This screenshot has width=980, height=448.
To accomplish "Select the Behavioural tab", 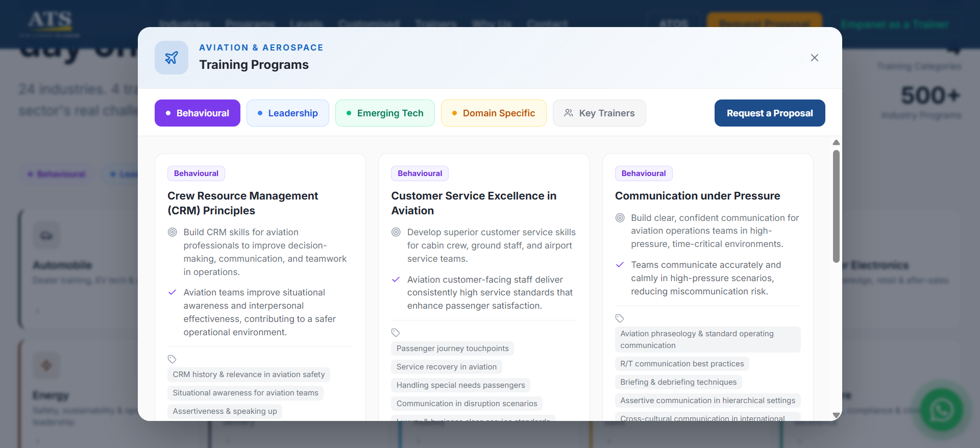I will pos(198,113).
